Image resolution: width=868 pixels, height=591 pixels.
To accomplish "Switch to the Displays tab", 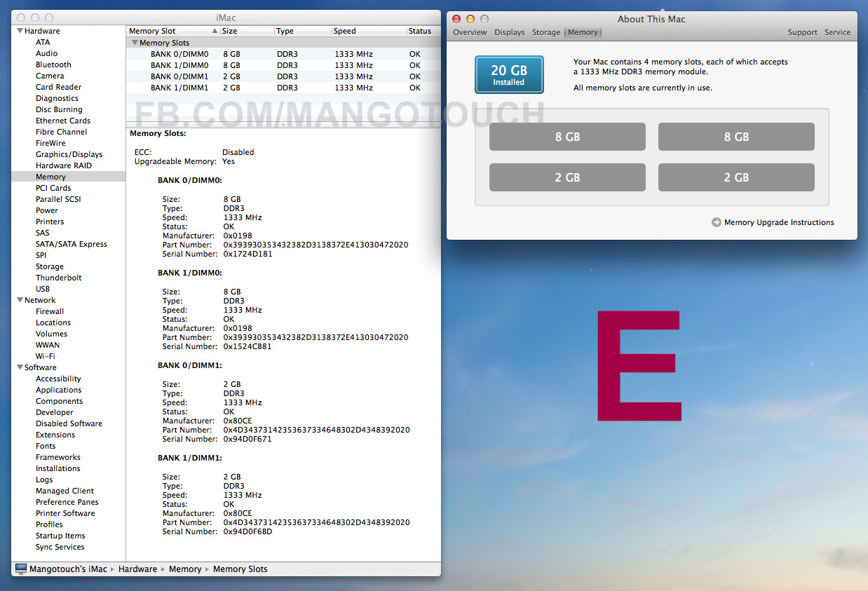I will coord(510,32).
